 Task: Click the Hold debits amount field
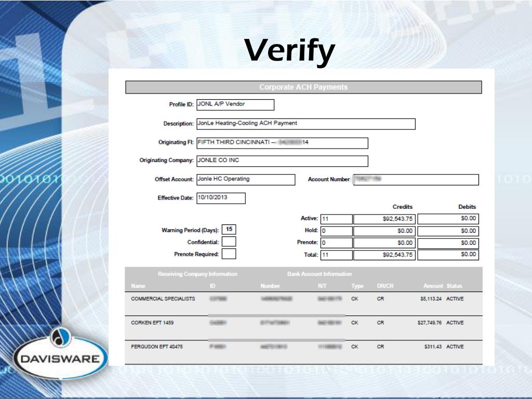point(448,231)
